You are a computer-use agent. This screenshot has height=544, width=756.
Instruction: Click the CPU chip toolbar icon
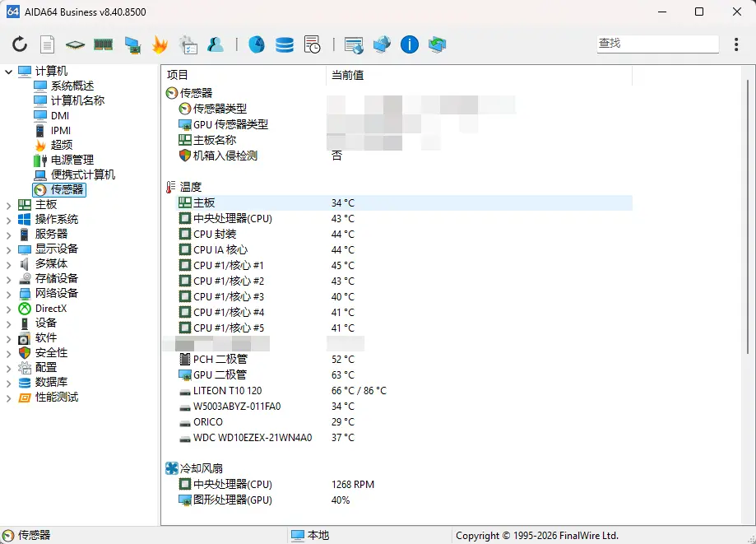point(75,44)
